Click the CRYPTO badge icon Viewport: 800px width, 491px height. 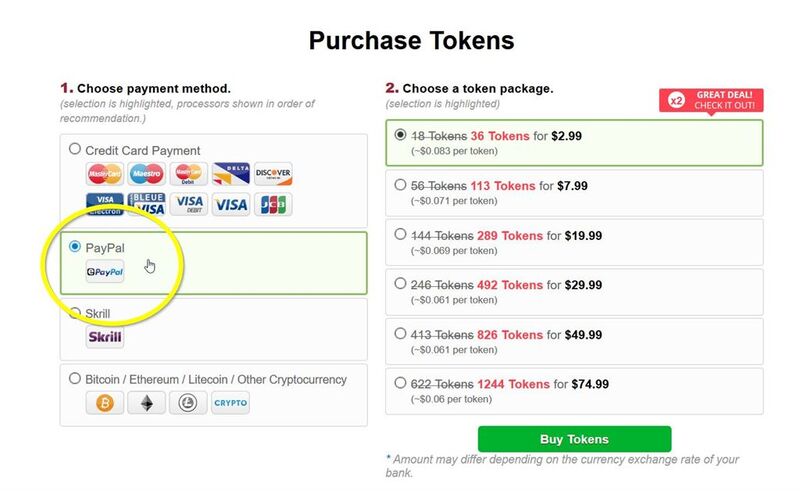click(x=230, y=403)
